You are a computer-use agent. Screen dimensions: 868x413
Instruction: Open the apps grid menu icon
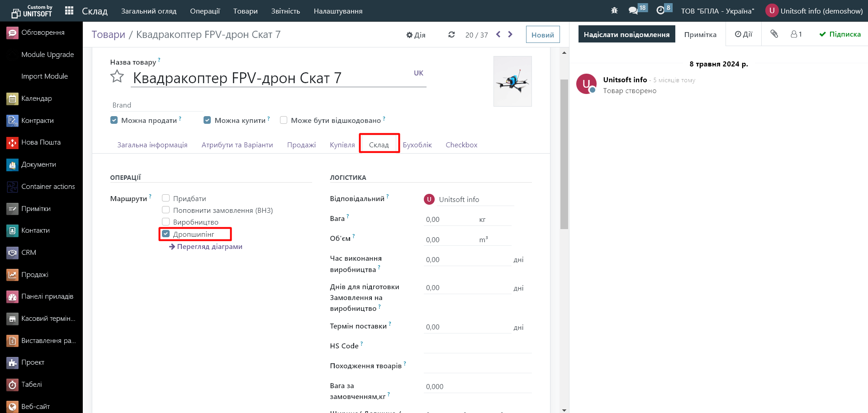click(x=69, y=11)
